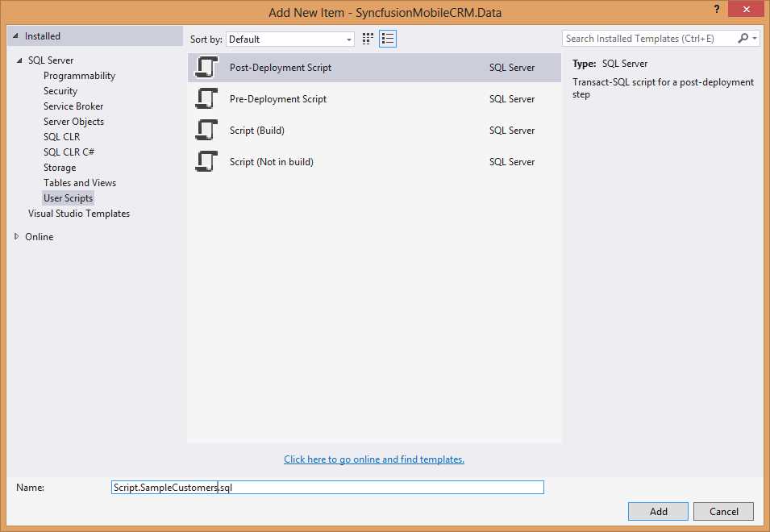Click in the Name text field

pos(327,488)
